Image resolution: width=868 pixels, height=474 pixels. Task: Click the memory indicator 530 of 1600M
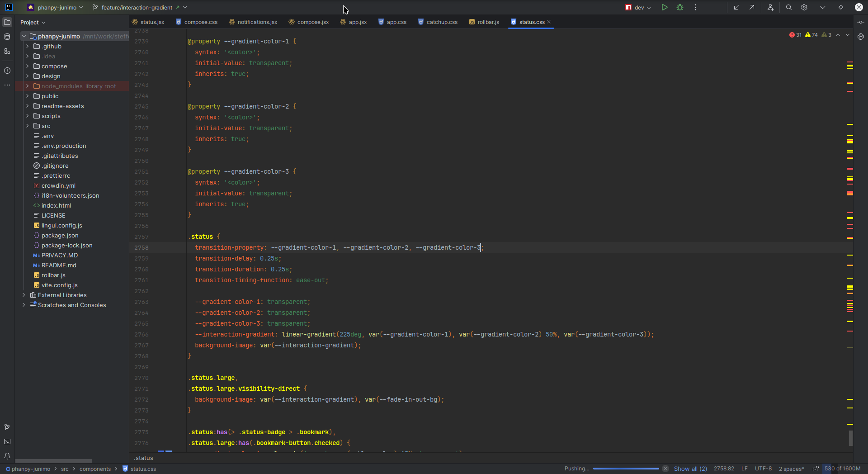[x=842, y=469]
